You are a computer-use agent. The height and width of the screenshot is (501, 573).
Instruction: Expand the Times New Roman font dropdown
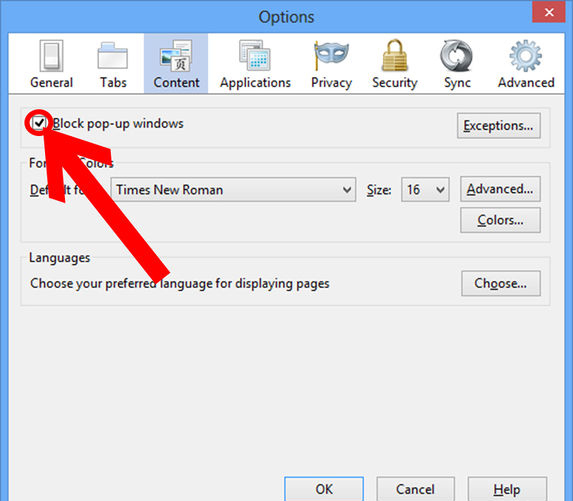233,190
